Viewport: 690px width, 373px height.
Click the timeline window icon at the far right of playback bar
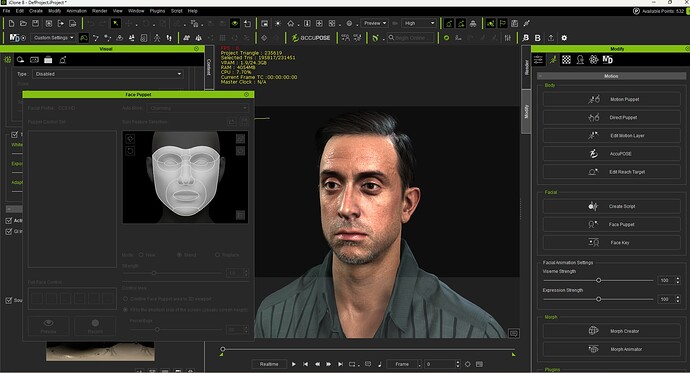480,364
